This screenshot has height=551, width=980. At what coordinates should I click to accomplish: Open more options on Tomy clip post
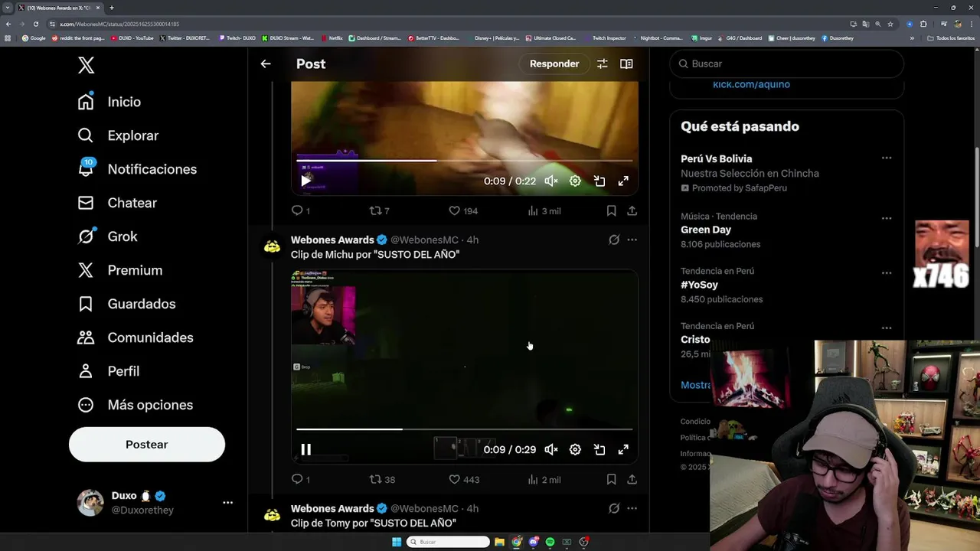[632, 508]
